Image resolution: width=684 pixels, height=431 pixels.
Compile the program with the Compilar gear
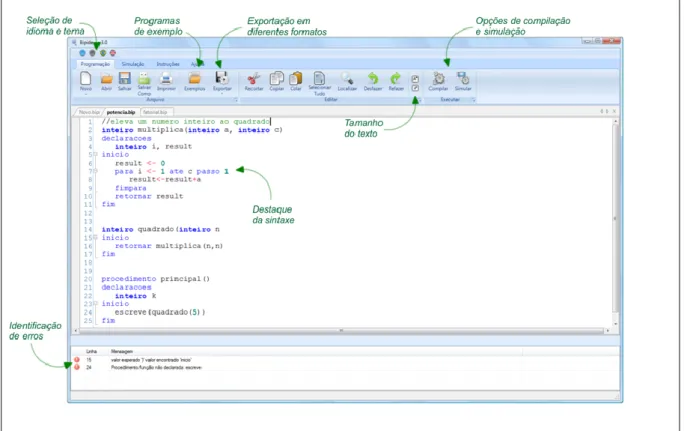[x=438, y=79]
